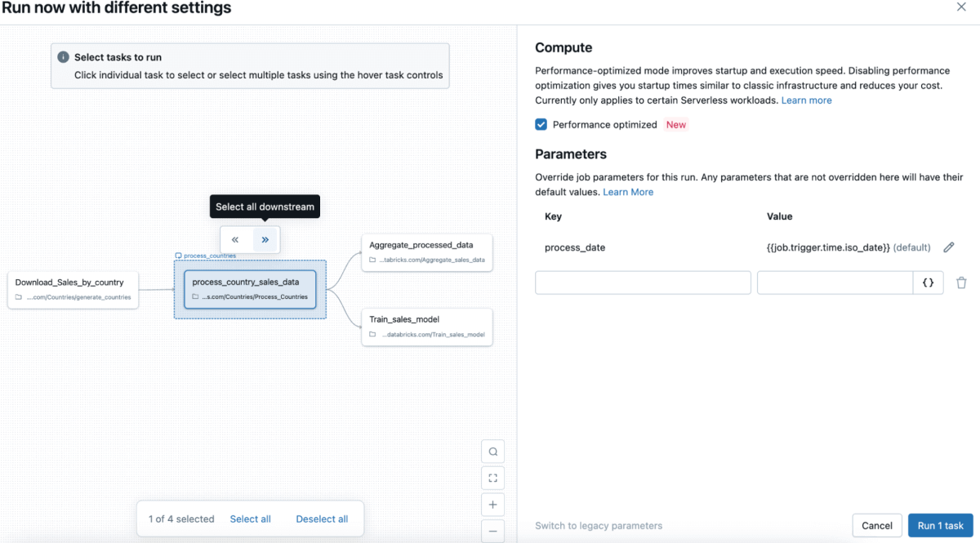The width and height of the screenshot is (980, 543).
Task: Uncheck the Performance optimized checkbox
Action: point(541,125)
